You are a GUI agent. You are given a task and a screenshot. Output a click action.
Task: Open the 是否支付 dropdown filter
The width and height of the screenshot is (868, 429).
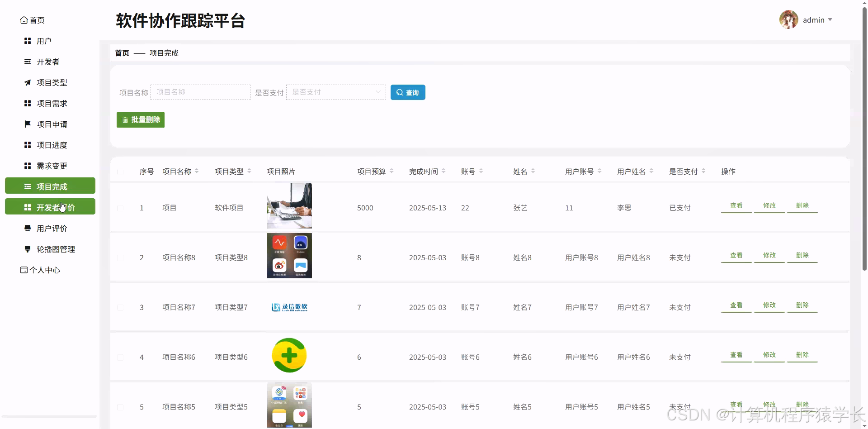[x=336, y=92]
